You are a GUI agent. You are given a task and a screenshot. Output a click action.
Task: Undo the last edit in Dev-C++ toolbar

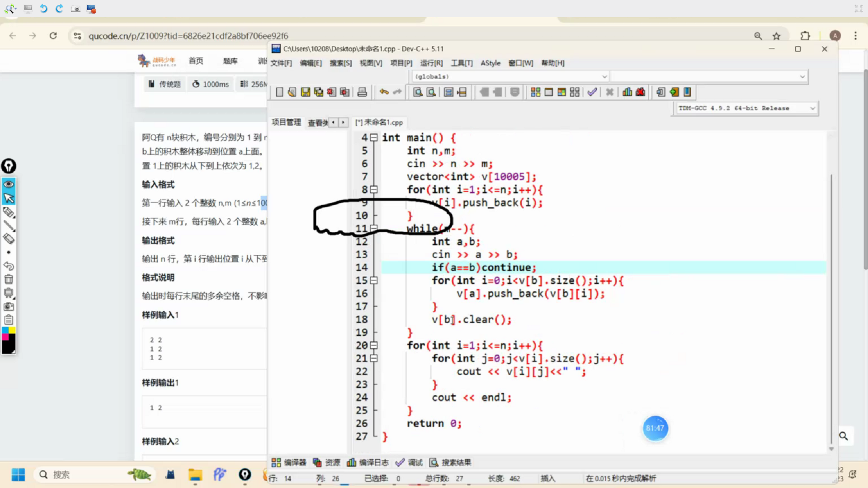coord(384,92)
